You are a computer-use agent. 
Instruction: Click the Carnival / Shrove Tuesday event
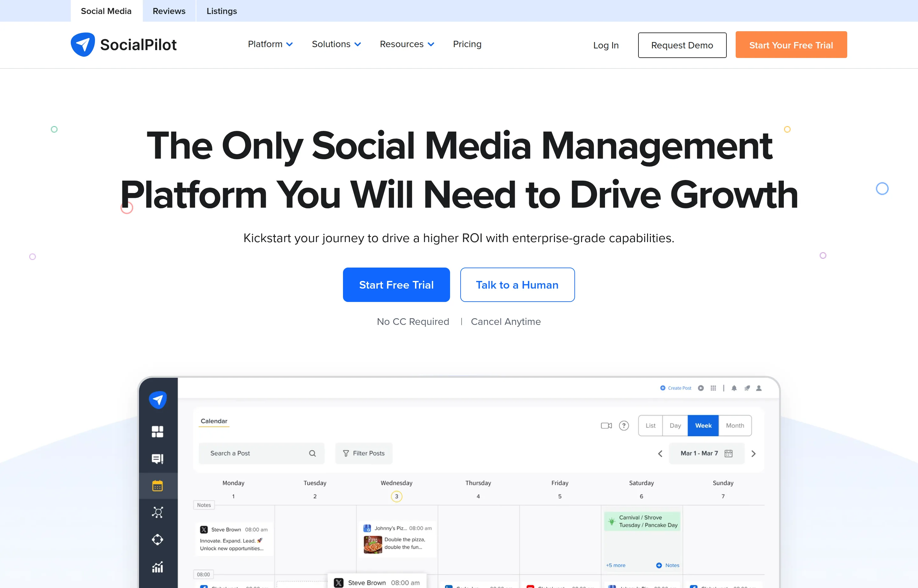click(642, 521)
